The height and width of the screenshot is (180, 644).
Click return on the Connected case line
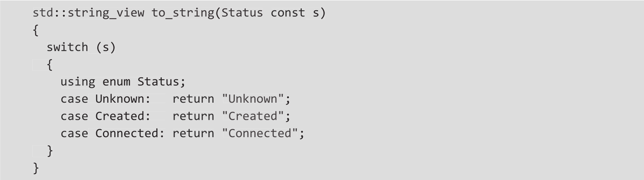tap(193, 133)
